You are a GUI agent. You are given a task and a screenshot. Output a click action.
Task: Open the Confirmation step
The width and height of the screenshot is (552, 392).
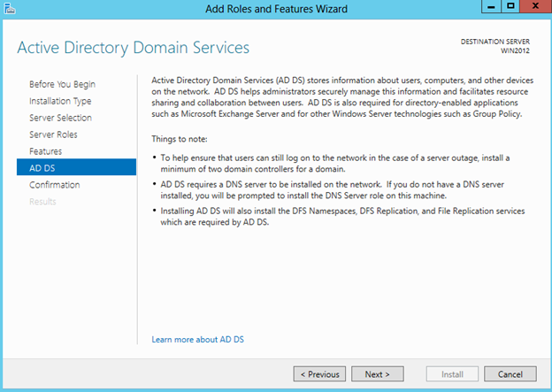(x=54, y=185)
